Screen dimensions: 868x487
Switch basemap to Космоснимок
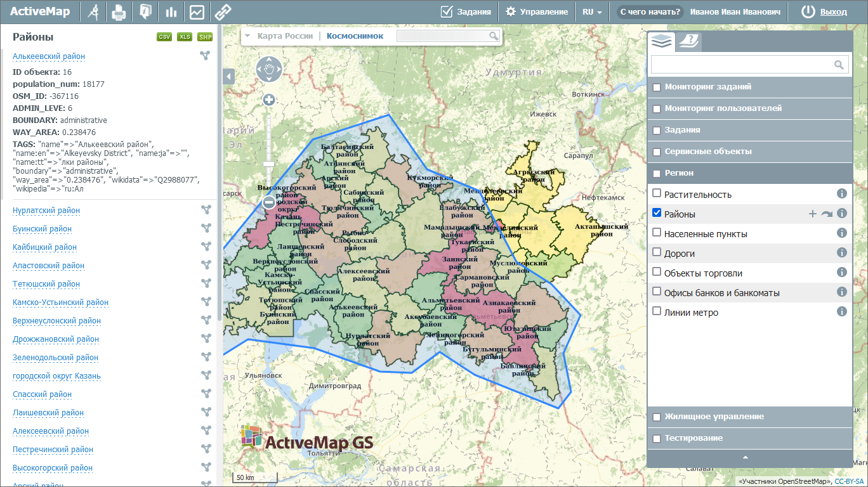pos(355,36)
